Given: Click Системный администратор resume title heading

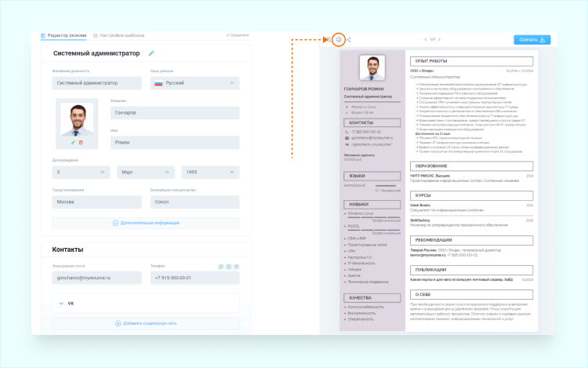Looking at the screenshot, I should 96,53.
